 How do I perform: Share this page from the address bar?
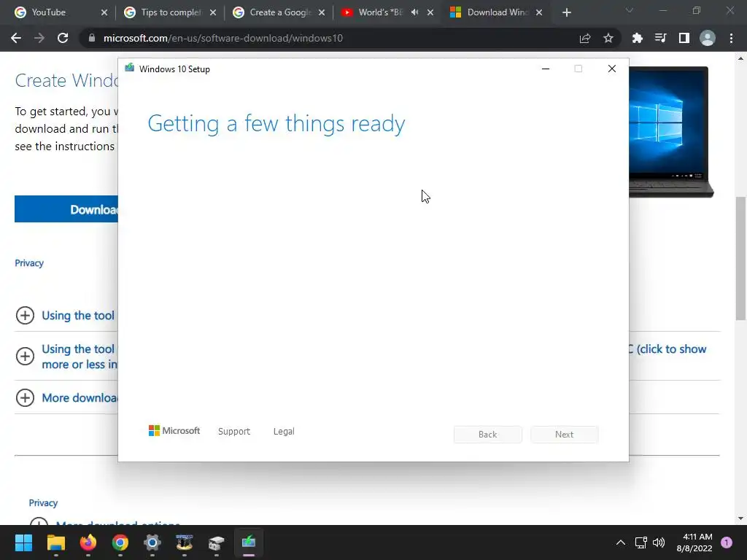tap(585, 38)
